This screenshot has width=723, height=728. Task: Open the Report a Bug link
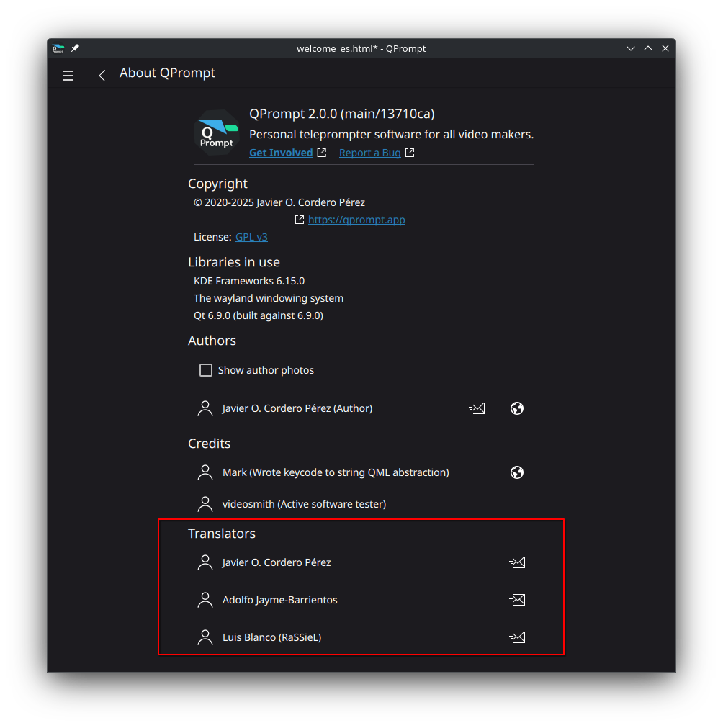[x=369, y=153]
